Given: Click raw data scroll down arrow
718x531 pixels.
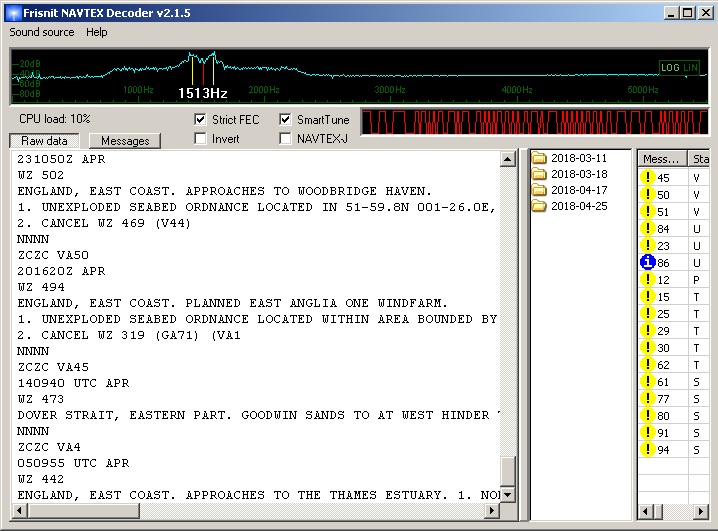Looking at the screenshot, I should (x=507, y=494).
